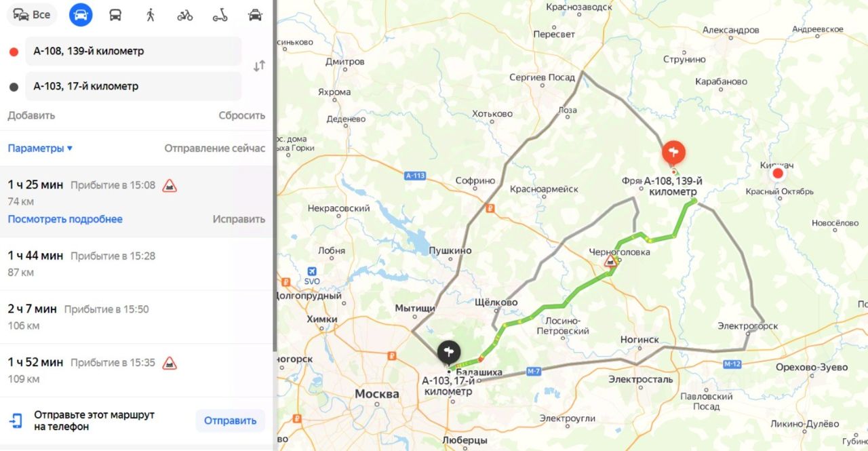This screenshot has width=868, height=451.
Task: Pick the taxi route mode
Action: pos(255,15)
